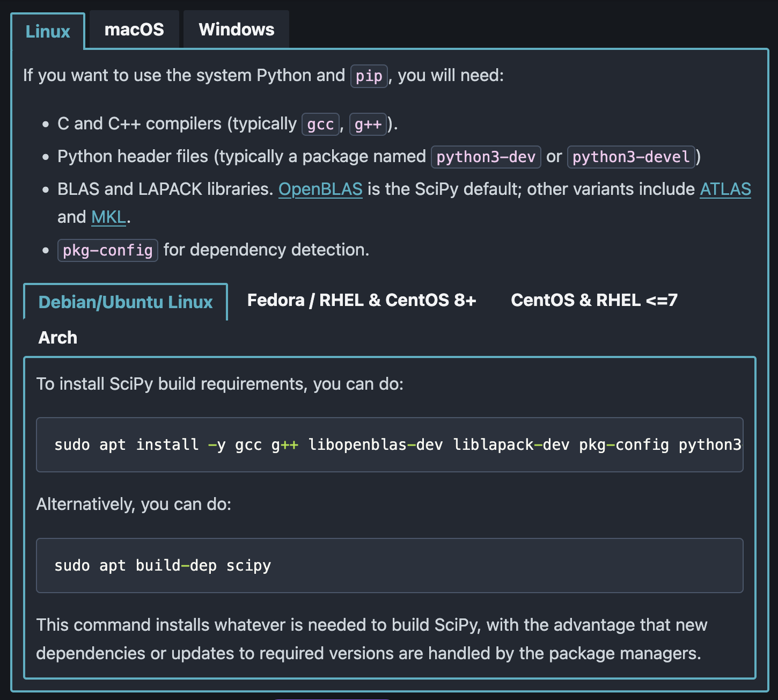Click the 'Alternatively, you can do:' text
The height and width of the screenshot is (700, 778).
134,504
